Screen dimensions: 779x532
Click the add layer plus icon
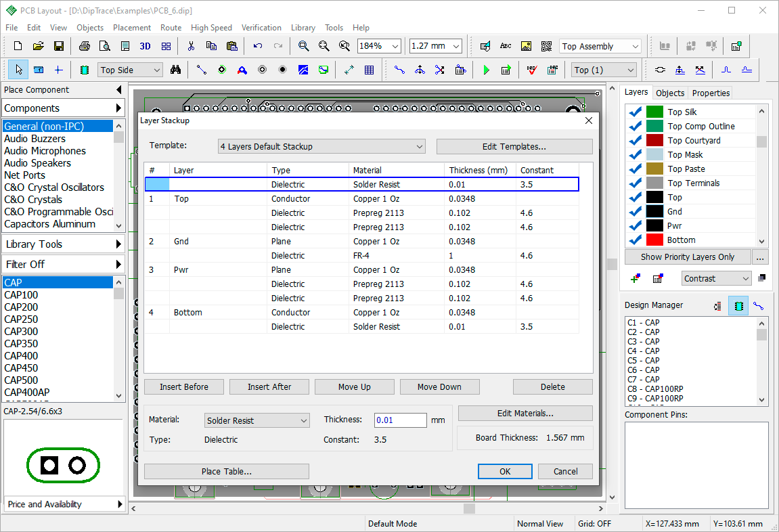(x=636, y=279)
